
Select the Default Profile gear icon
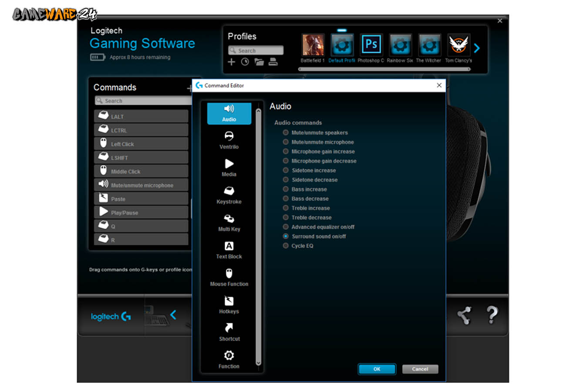point(342,45)
